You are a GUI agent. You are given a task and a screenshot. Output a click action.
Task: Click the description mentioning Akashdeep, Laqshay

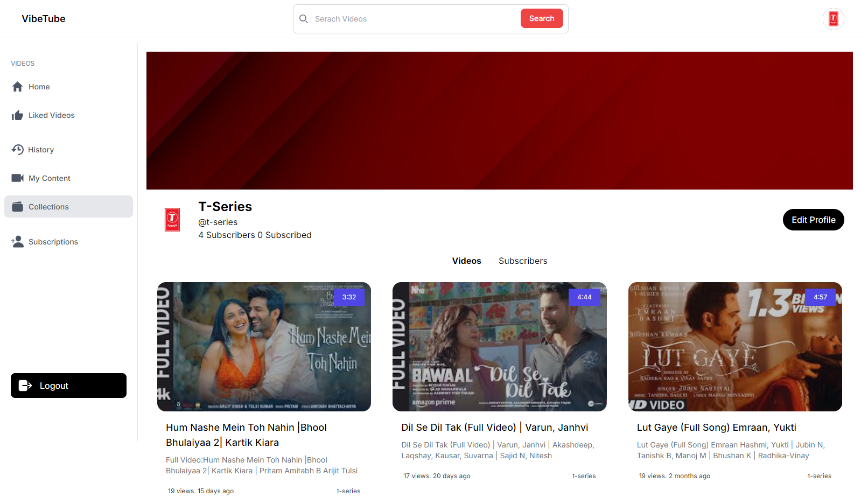point(498,450)
